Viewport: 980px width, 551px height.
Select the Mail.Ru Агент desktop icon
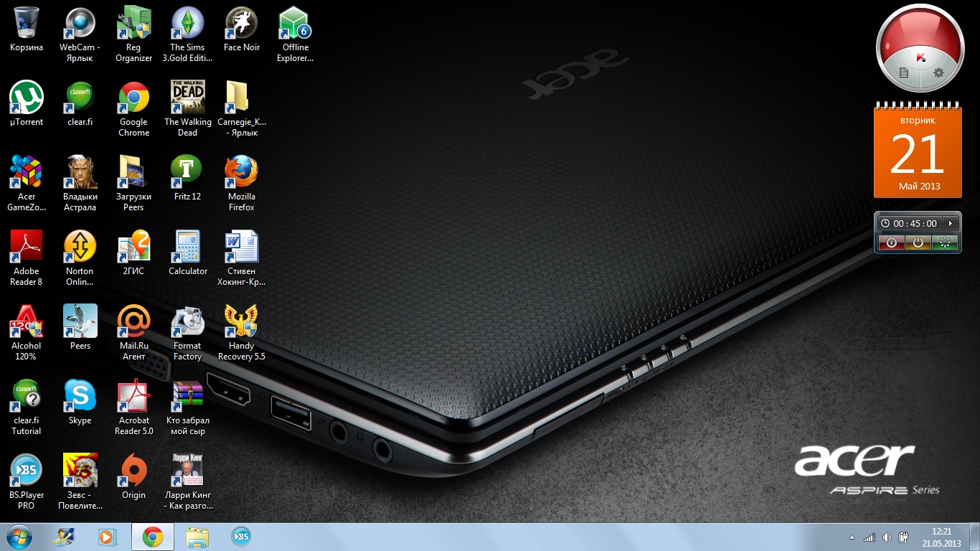[134, 333]
